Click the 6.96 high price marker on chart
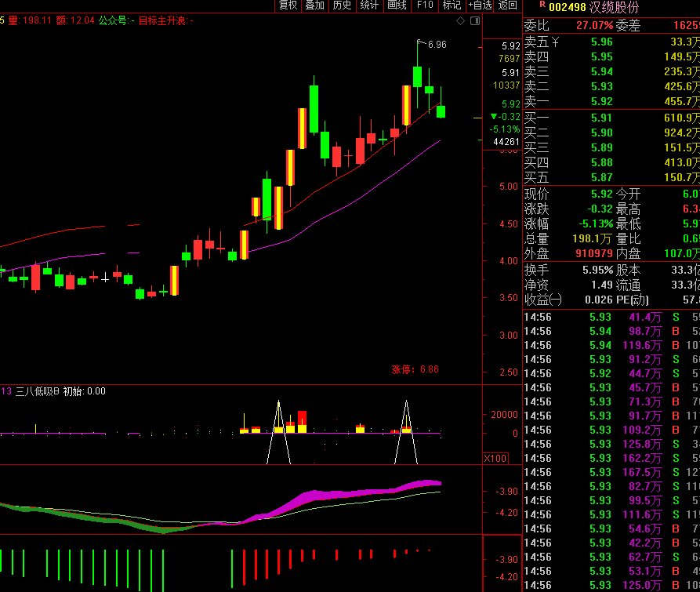The image size is (700, 592). tap(437, 45)
